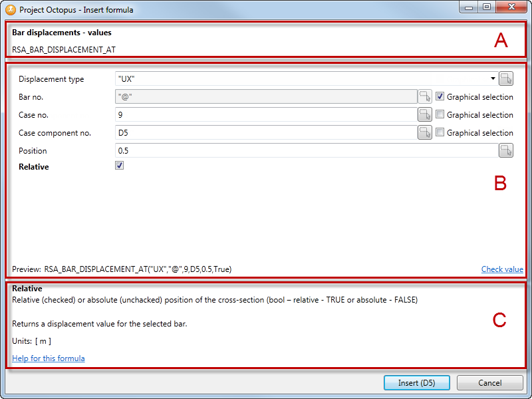Viewport: 532px width, 399px height.
Task: Enable Graphical selection for Case component no.
Action: pyautogui.click(x=440, y=132)
